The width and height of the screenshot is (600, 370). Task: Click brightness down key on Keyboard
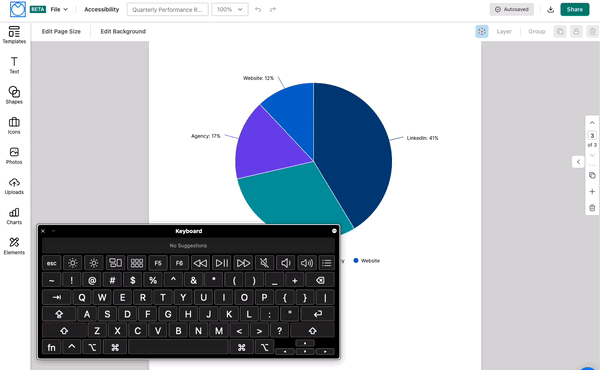tap(73, 263)
